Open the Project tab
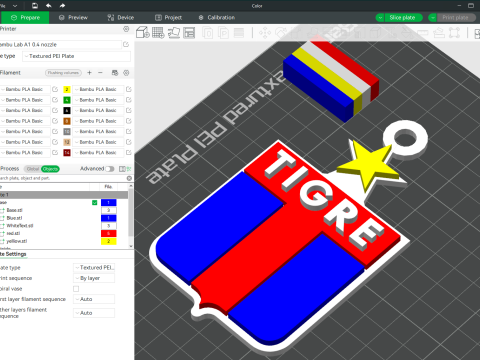480x360 pixels. (168, 18)
